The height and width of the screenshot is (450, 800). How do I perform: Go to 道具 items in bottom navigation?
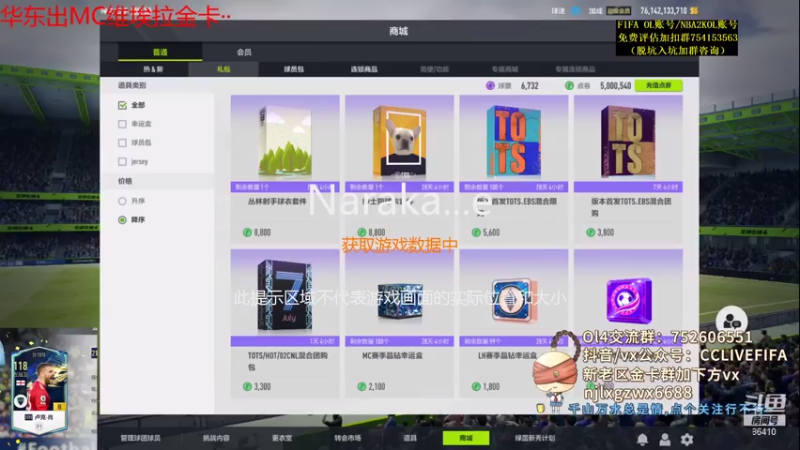(410, 438)
